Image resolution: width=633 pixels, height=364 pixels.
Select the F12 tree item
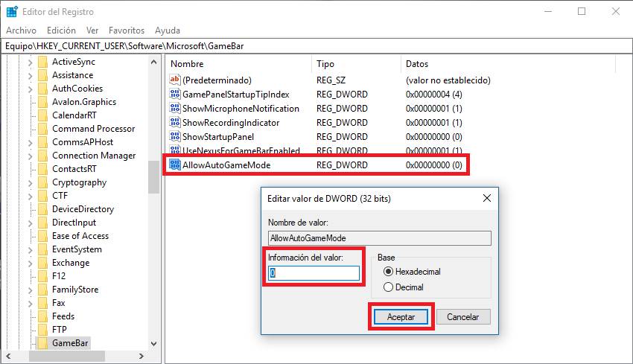pyautogui.click(x=59, y=276)
